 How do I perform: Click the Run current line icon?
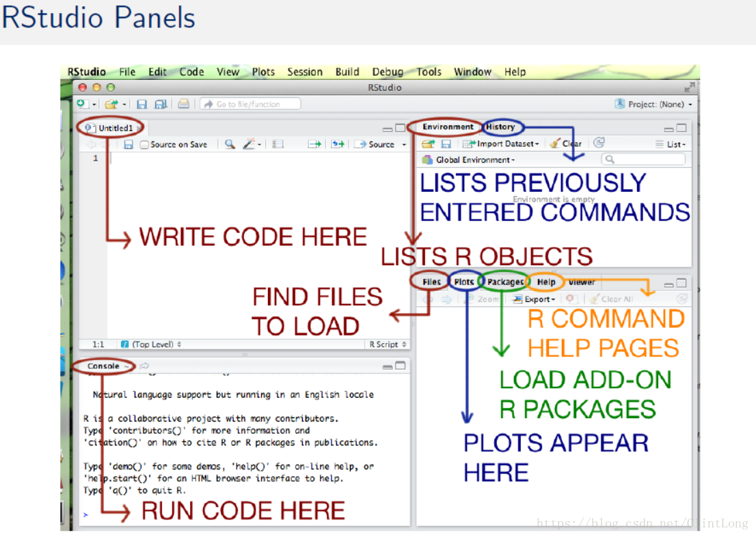[315, 144]
